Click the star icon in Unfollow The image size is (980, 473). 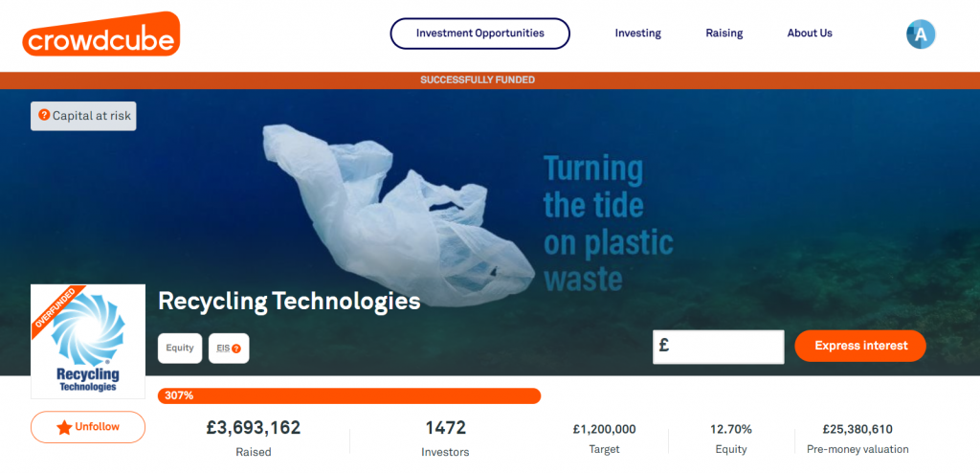64,427
